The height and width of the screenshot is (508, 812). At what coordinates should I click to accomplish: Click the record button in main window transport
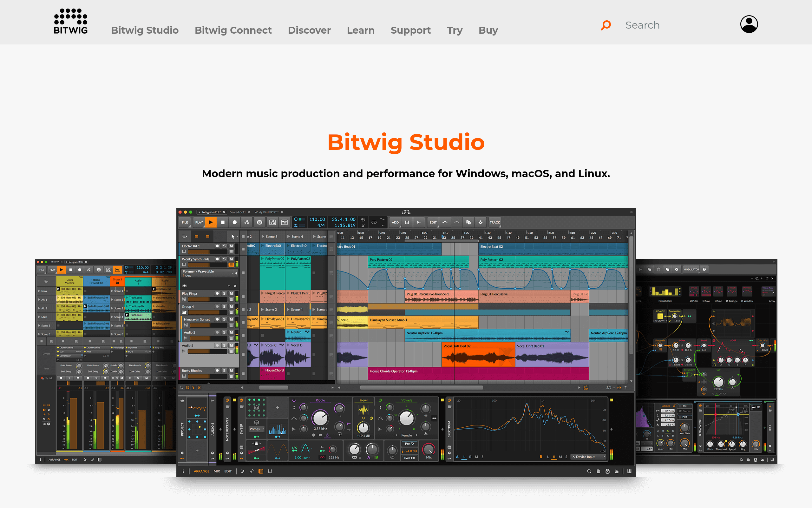[234, 222]
